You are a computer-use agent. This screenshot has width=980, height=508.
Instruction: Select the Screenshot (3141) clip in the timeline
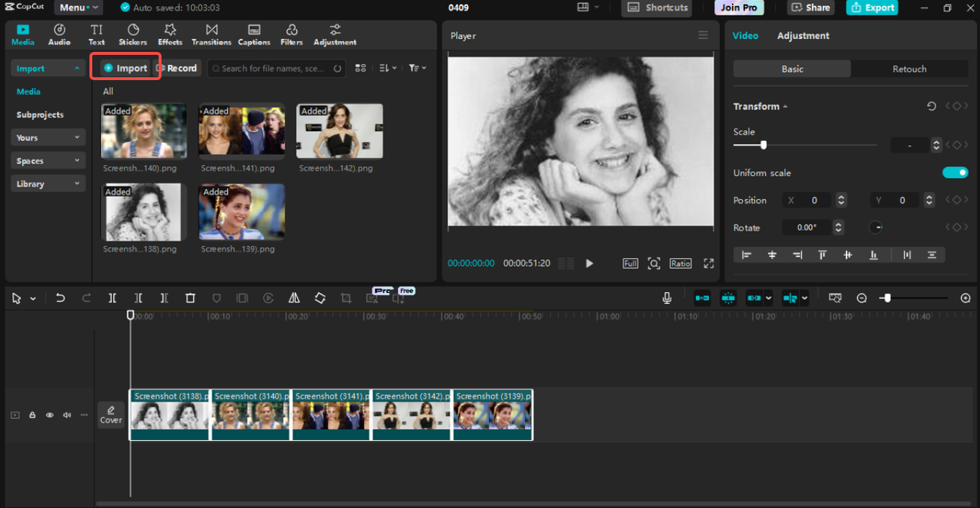pos(330,415)
